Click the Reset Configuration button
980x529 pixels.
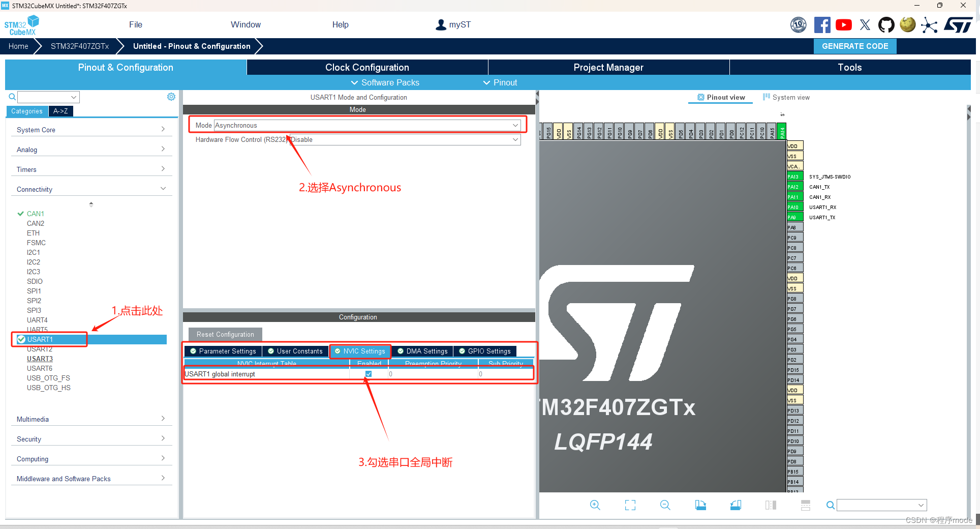tap(225, 334)
